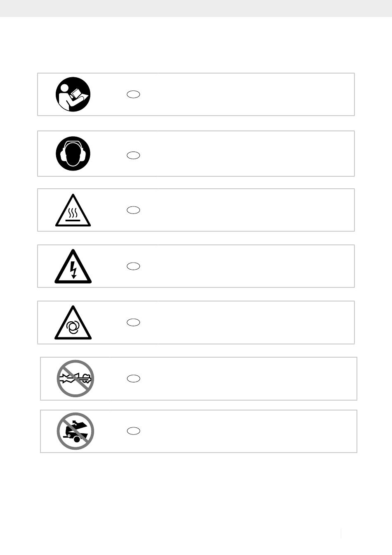The height and width of the screenshot is (555, 392).
Task: Click the gray header band at page top
Action: (x=196, y=8)
